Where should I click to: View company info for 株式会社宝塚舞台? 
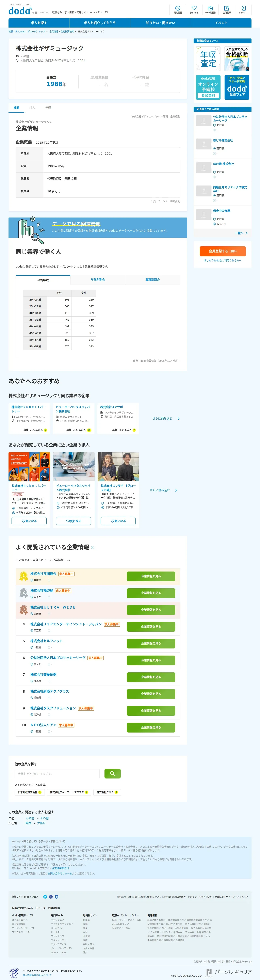[151, 576]
